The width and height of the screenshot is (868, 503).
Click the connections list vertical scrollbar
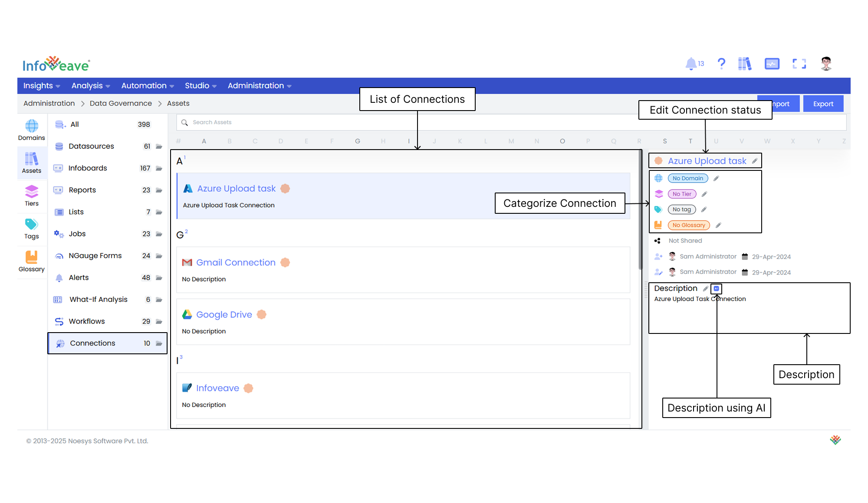coord(640,210)
